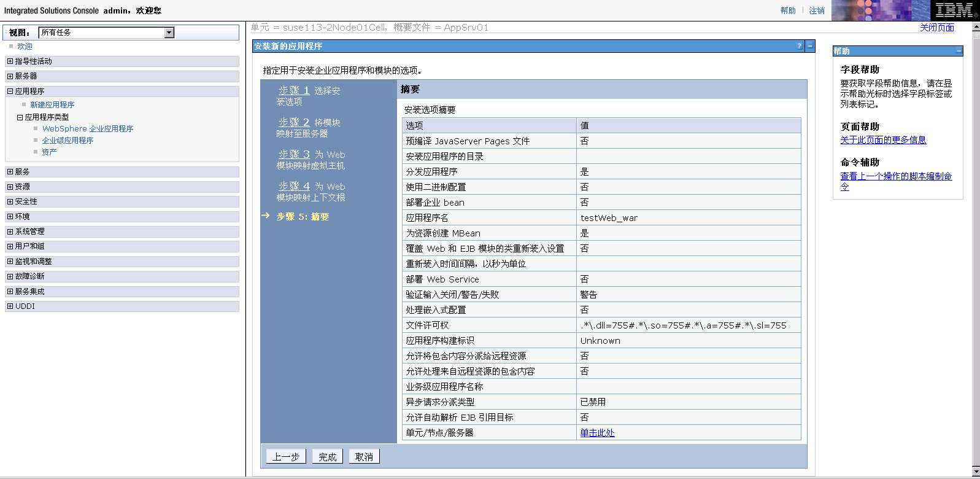Click 单击此处 link in summary table
The height and width of the screenshot is (479, 980).
[597, 433]
